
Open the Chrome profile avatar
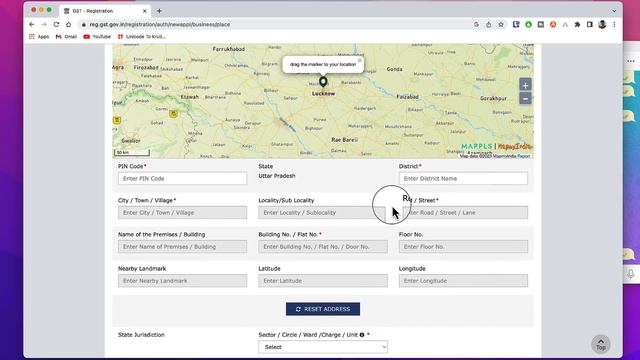click(602, 24)
